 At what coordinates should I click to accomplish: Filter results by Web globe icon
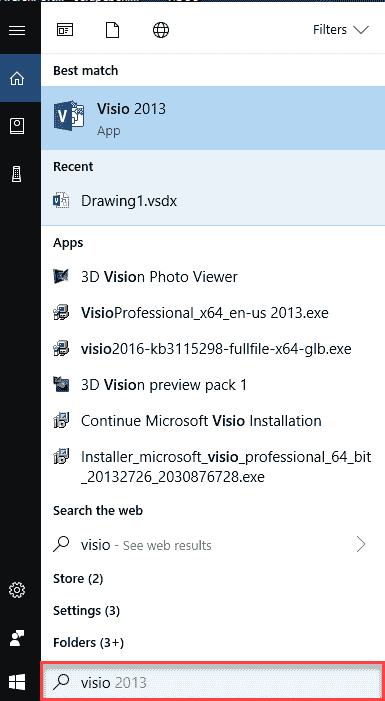click(x=161, y=30)
